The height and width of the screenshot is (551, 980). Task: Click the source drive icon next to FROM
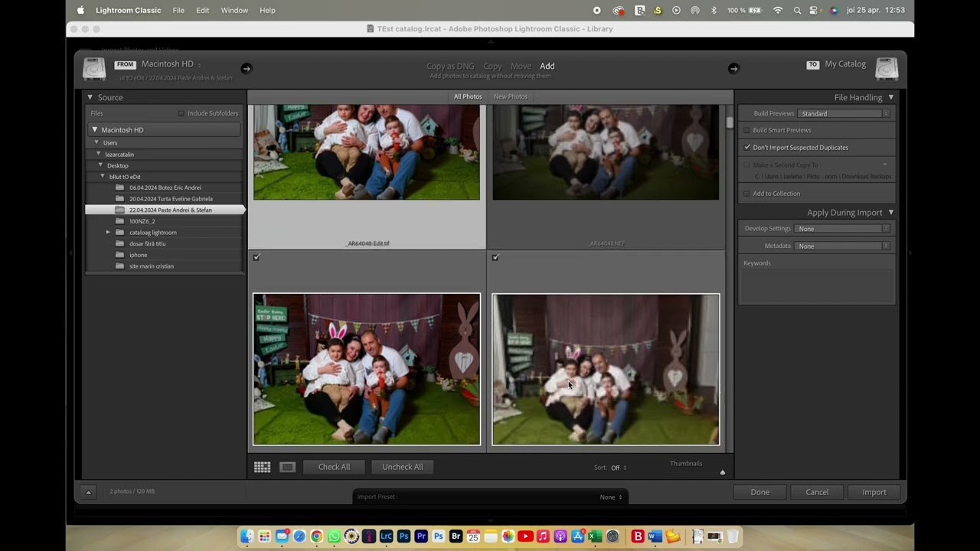click(x=94, y=68)
